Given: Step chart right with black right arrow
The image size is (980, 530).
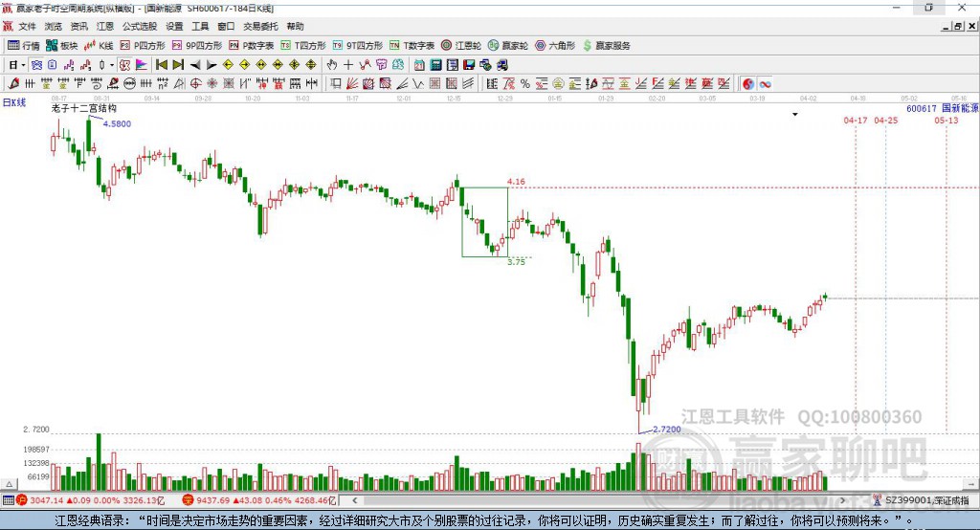Looking at the screenshot, I should click(x=212, y=65).
